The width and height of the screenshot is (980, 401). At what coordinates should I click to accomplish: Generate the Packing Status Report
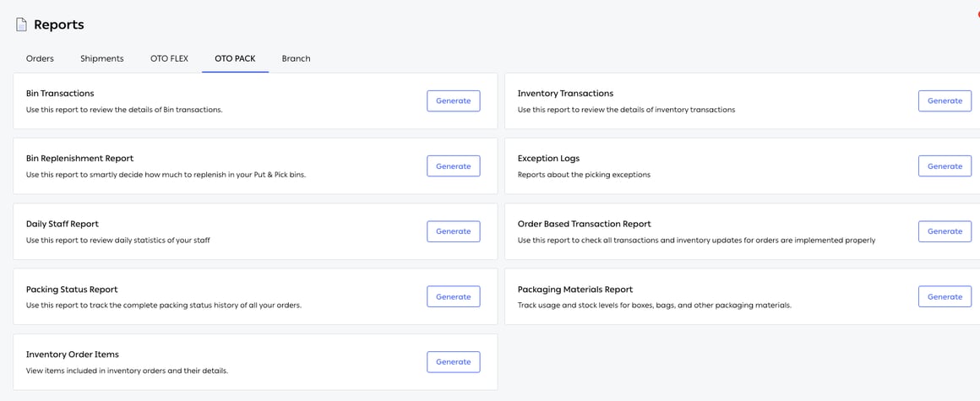(453, 296)
